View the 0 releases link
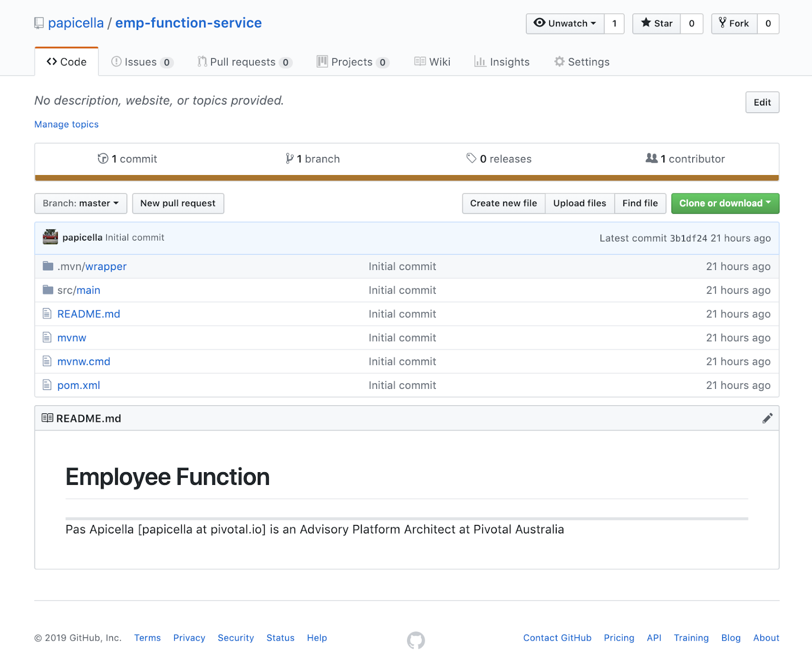Image resolution: width=812 pixels, height=660 pixels. click(499, 159)
